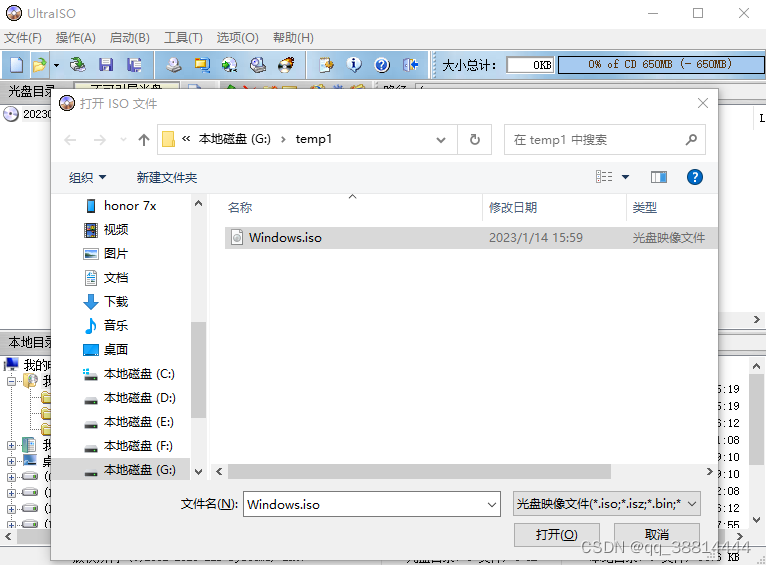The width and height of the screenshot is (766, 565).
Task: Click 本地磁盘 (G:) in the address breadcrumb
Action: [234, 139]
